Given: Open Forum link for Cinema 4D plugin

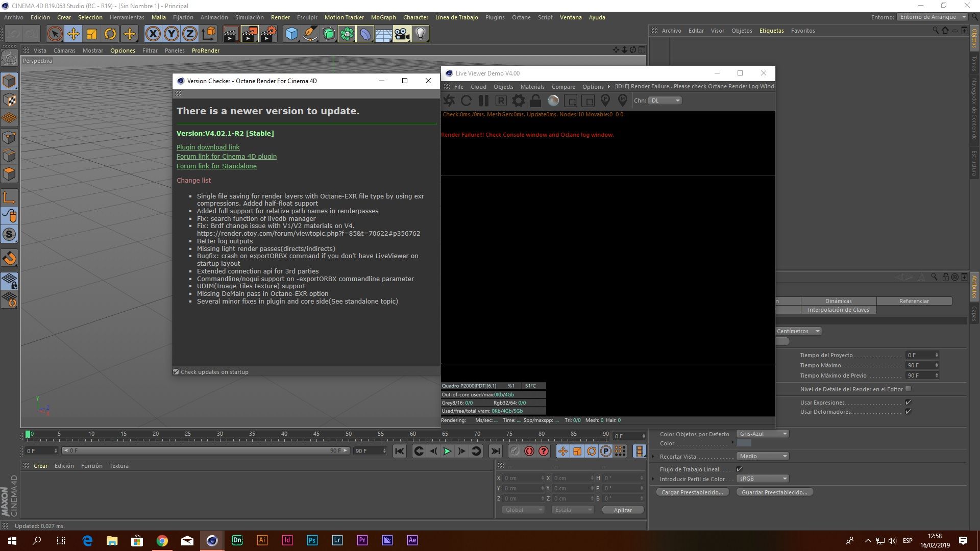Looking at the screenshot, I should click(227, 157).
